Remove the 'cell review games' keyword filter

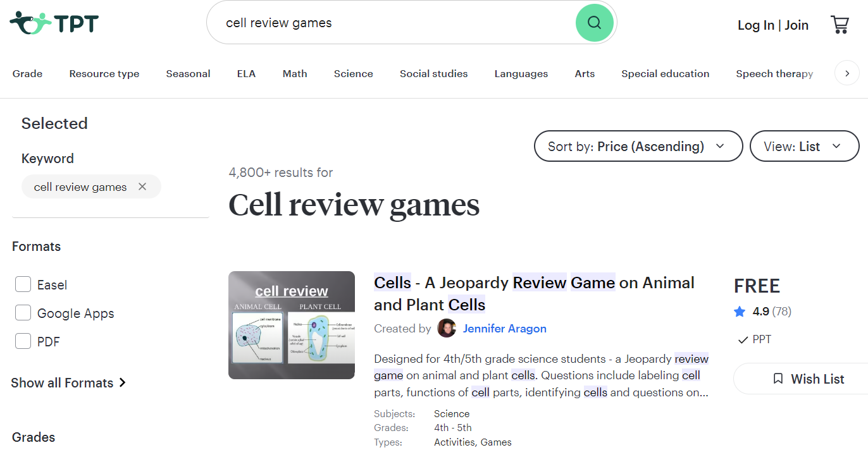[142, 186]
